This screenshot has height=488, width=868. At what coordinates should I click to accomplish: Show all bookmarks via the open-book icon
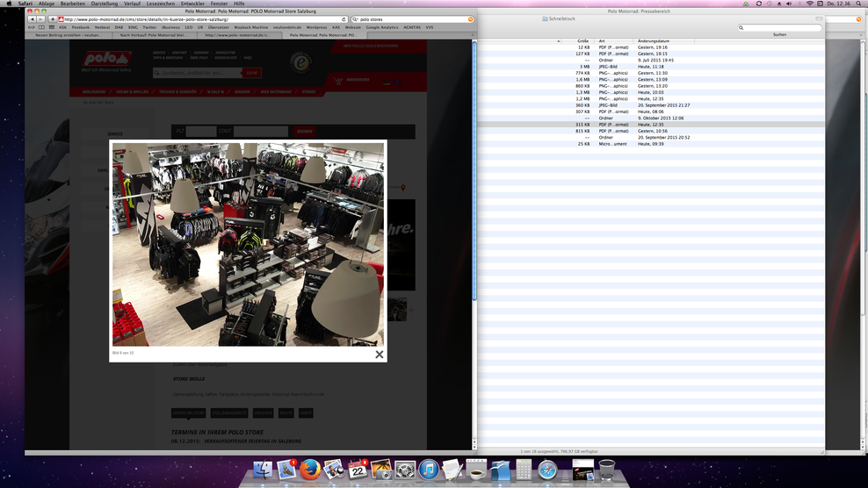[41, 27]
